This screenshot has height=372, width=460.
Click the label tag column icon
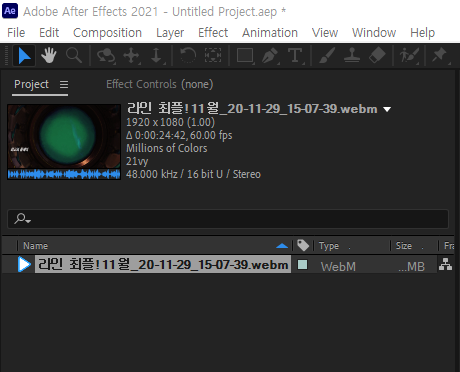(x=303, y=246)
